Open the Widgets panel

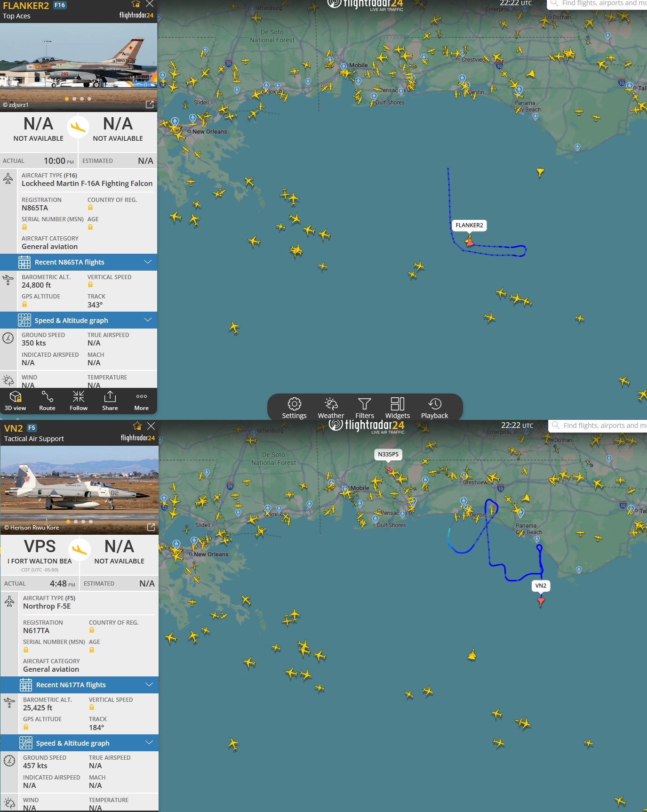pos(398,408)
